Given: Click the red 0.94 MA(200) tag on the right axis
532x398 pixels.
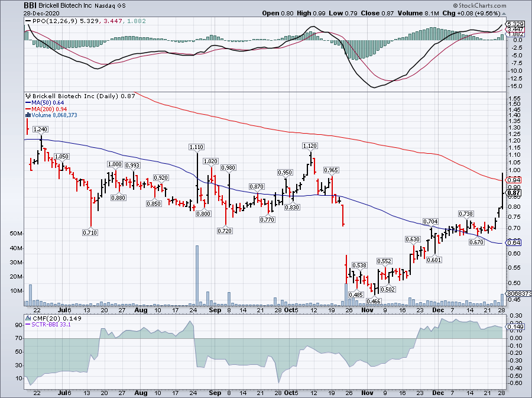Looking at the screenshot, I should pyautogui.click(x=513, y=180).
